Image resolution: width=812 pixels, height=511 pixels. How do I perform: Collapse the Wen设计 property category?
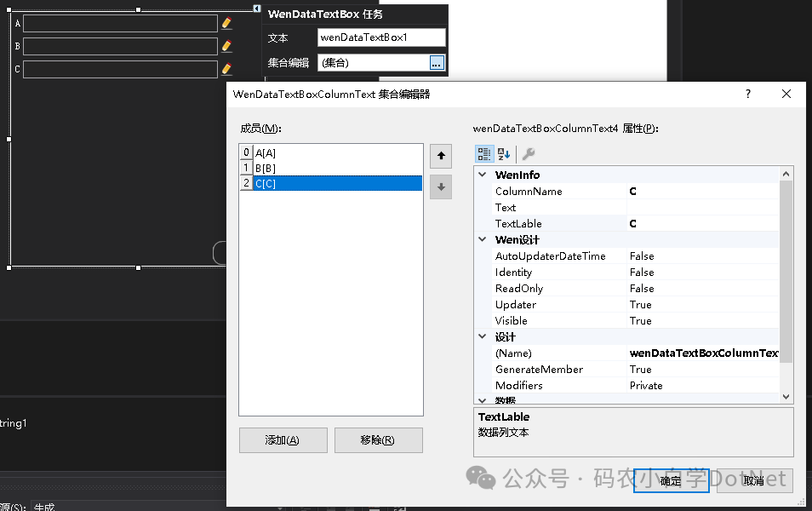click(x=483, y=240)
